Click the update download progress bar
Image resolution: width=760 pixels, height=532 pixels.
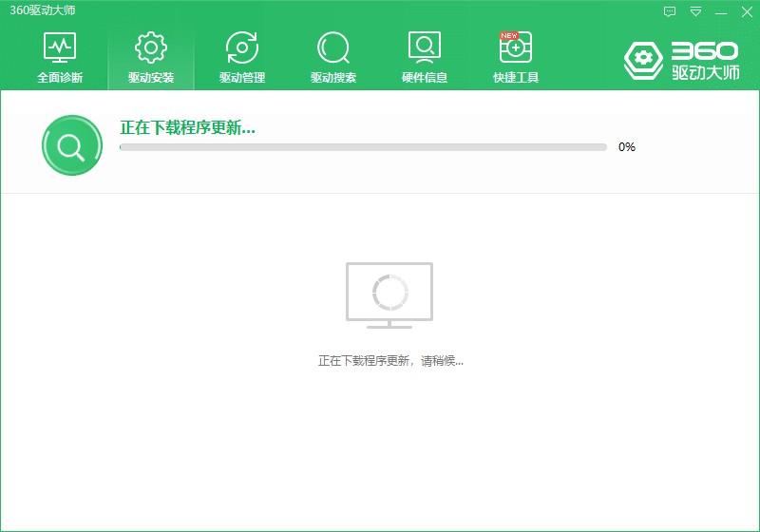pyautogui.click(x=363, y=147)
